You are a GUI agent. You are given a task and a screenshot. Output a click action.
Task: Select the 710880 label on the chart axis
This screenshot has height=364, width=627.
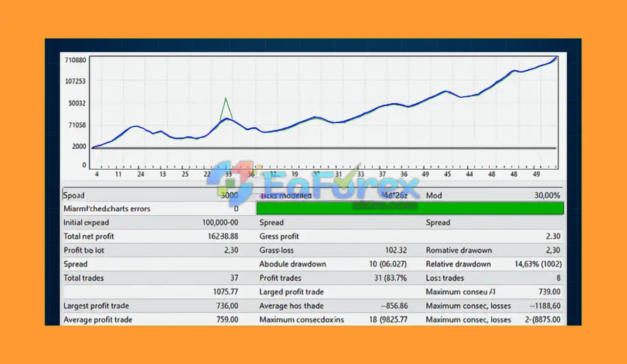tap(75, 60)
